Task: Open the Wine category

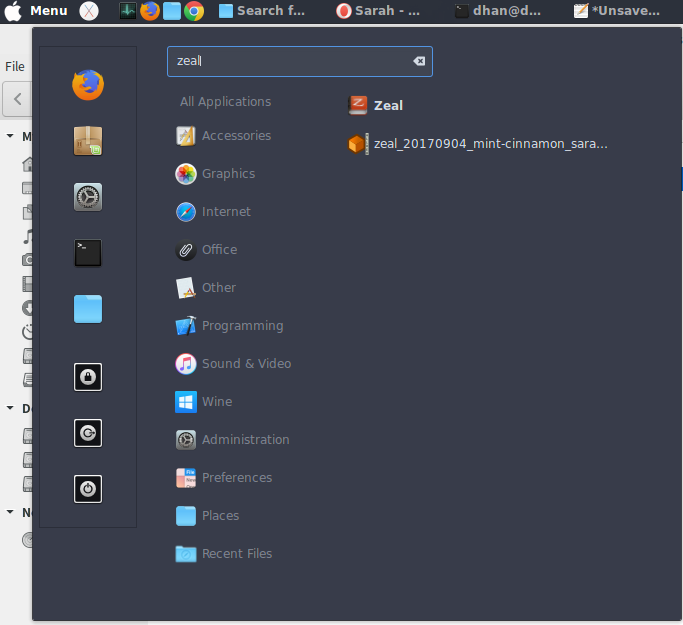Action: [x=204, y=402]
